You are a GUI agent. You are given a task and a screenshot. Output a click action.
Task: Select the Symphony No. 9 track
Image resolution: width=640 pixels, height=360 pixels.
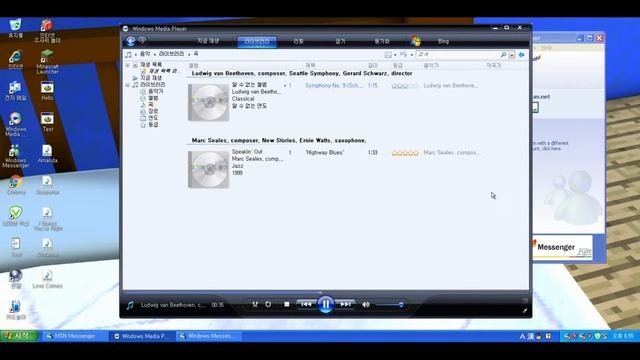point(333,85)
